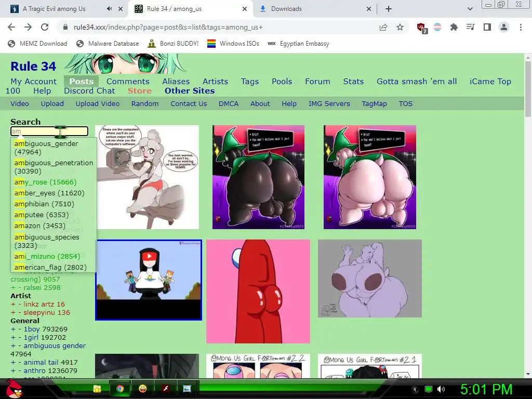Image resolution: width=532 pixels, height=399 pixels.
Task: Open the Discord Chat link
Action: 89,91
